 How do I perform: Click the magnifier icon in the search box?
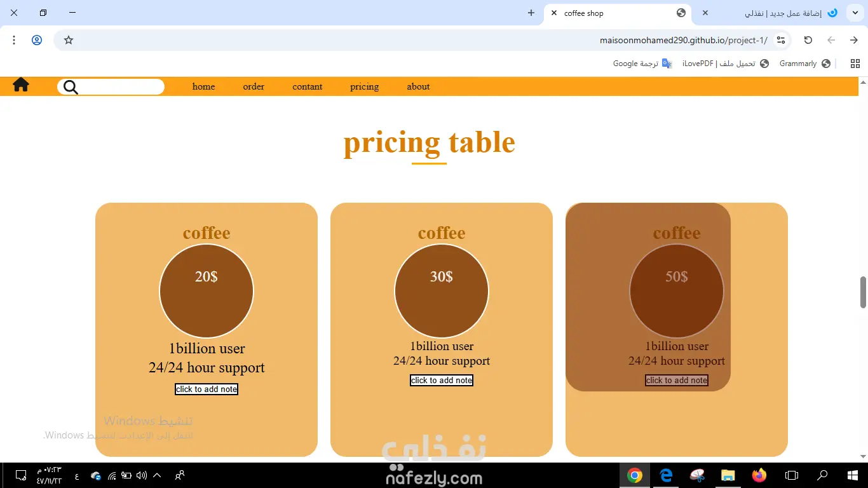[71, 87]
